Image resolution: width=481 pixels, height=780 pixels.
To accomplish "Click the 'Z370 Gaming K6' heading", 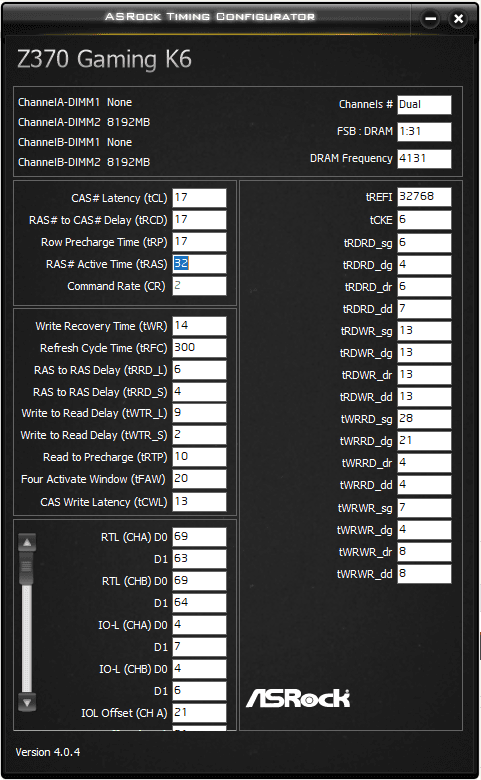I will tap(104, 60).
